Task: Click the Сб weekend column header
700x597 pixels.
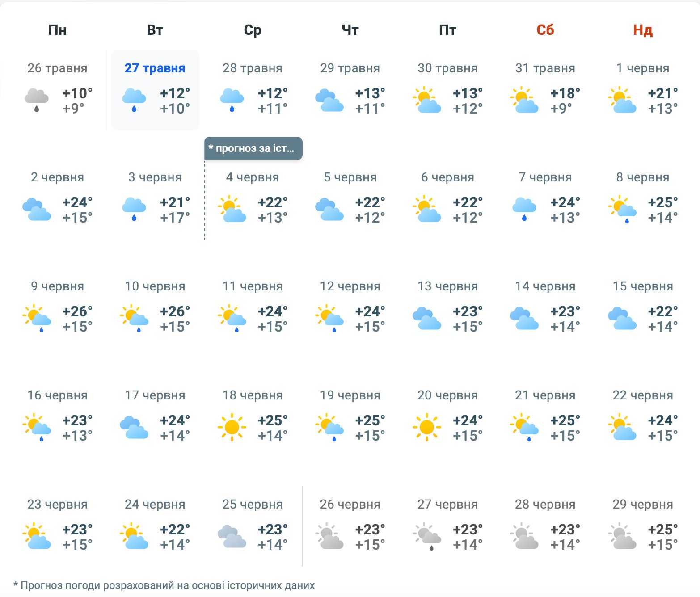Action: pos(545,30)
